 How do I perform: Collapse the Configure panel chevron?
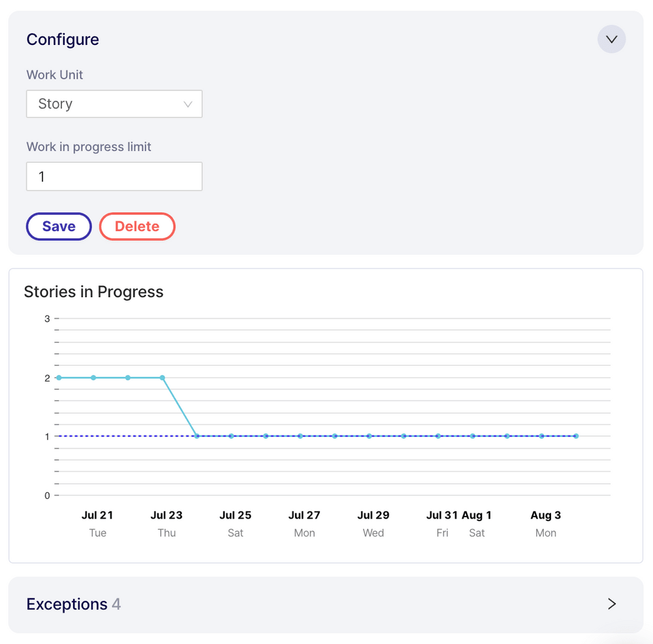click(611, 39)
